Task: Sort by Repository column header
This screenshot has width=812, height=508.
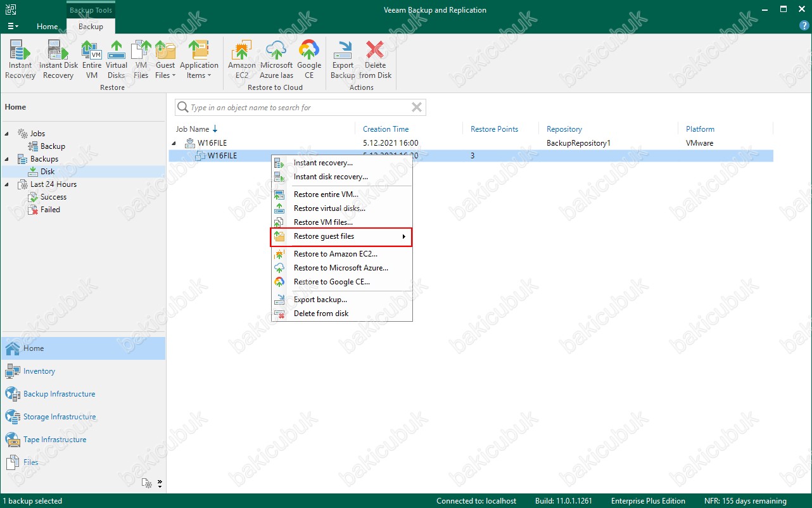Action: point(564,129)
